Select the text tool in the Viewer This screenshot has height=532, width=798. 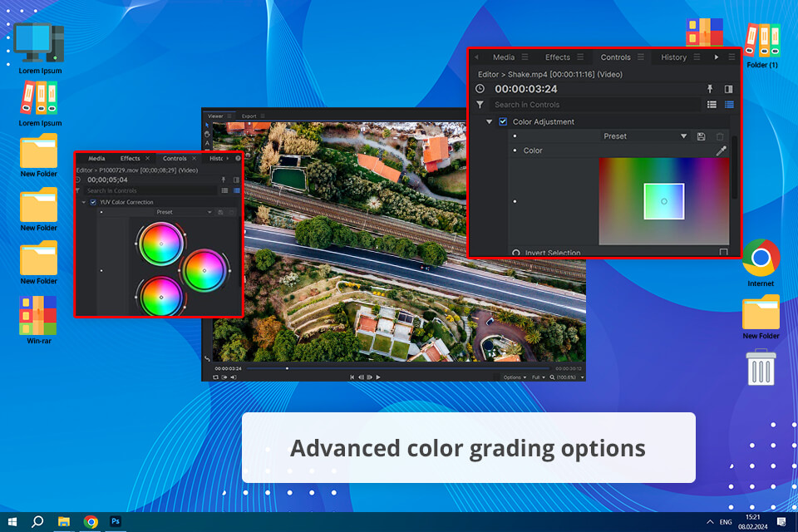[x=207, y=144]
